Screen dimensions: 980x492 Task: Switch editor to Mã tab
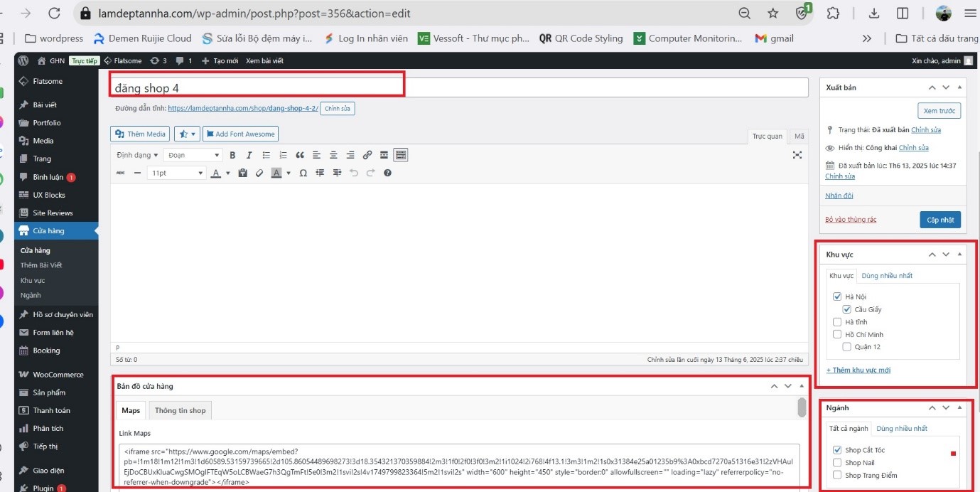coord(799,136)
